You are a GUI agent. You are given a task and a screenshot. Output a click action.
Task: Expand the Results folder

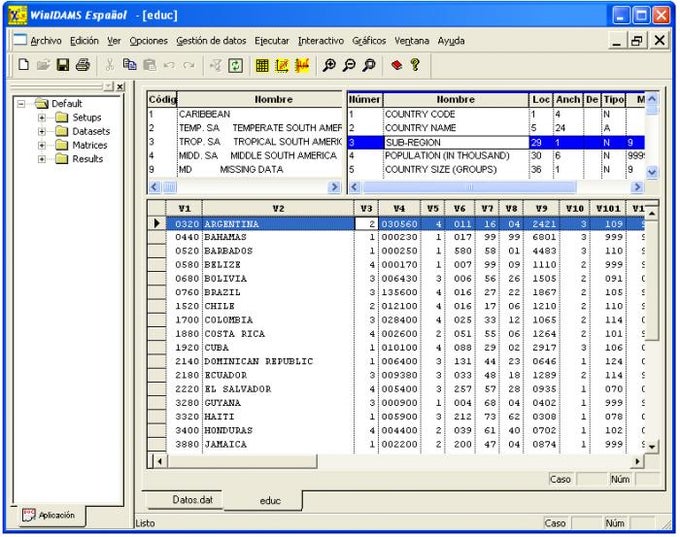(42, 159)
